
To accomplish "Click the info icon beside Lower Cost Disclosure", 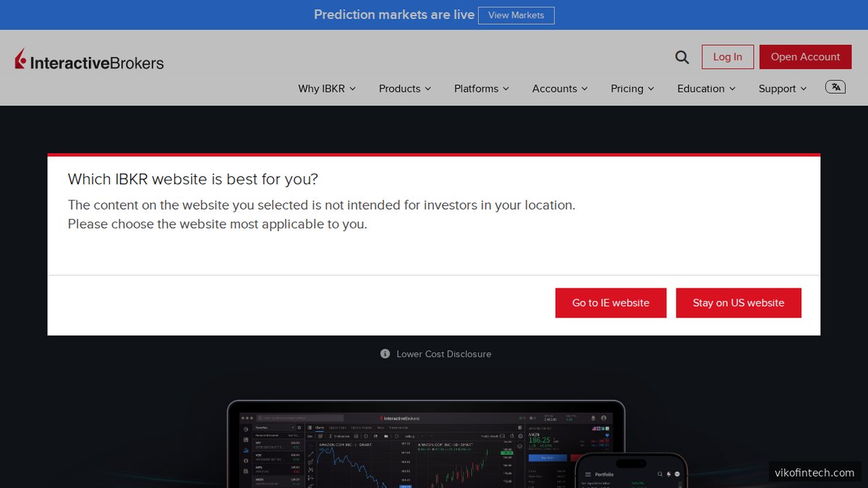I will coord(385,354).
